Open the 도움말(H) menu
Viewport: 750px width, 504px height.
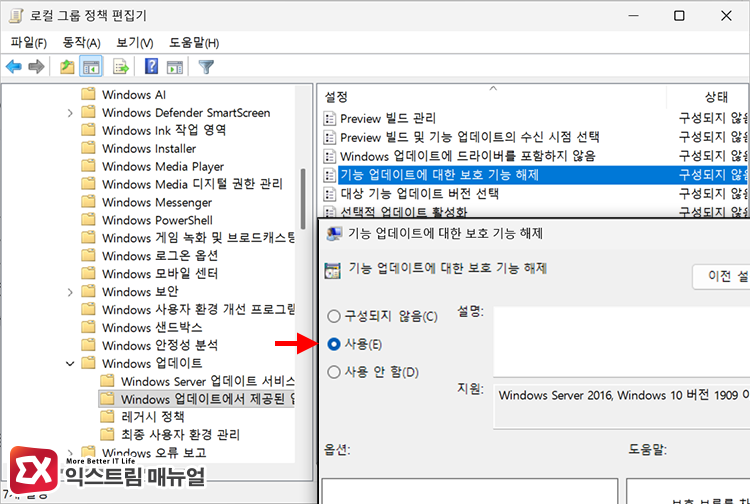pyautogui.click(x=194, y=43)
